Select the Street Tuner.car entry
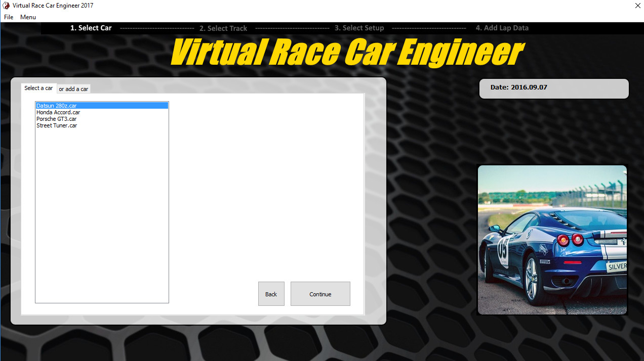Screen dimensions: 644x361 click(x=57, y=125)
